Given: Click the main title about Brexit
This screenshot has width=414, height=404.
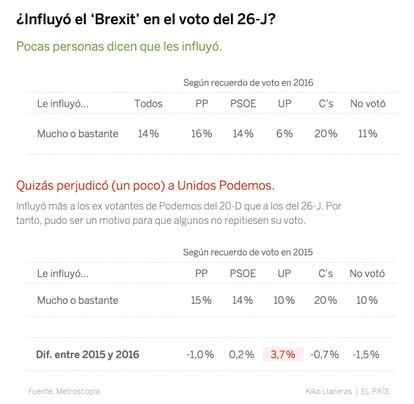Looking at the screenshot, I should pyautogui.click(x=146, y=19).
